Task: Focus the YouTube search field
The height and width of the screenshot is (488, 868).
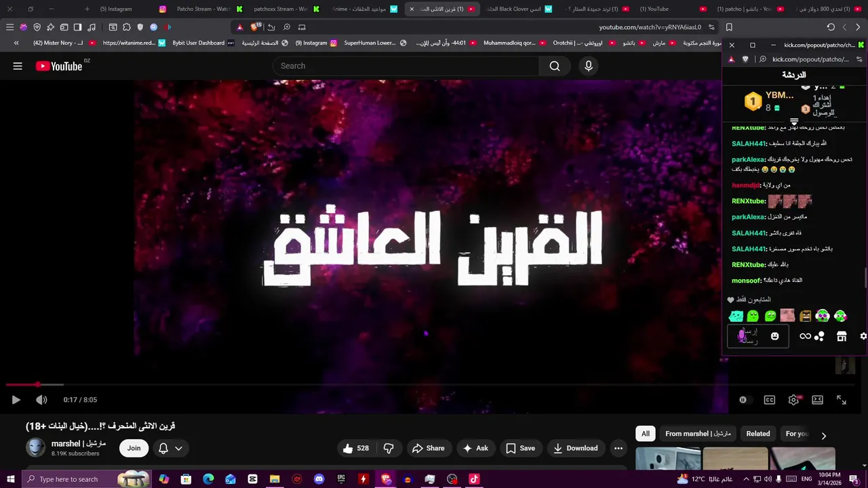Action: [407, 66]
